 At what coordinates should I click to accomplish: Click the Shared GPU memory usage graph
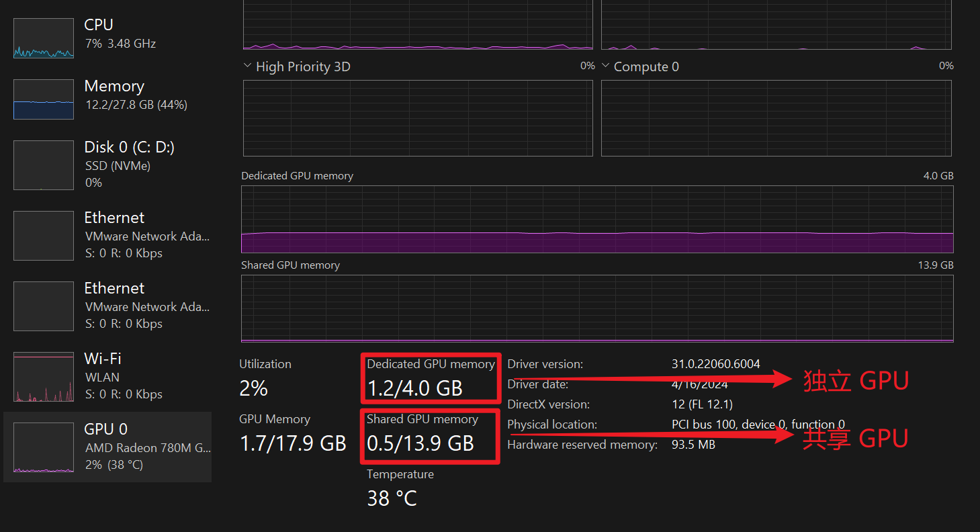(x=597, y=308)
